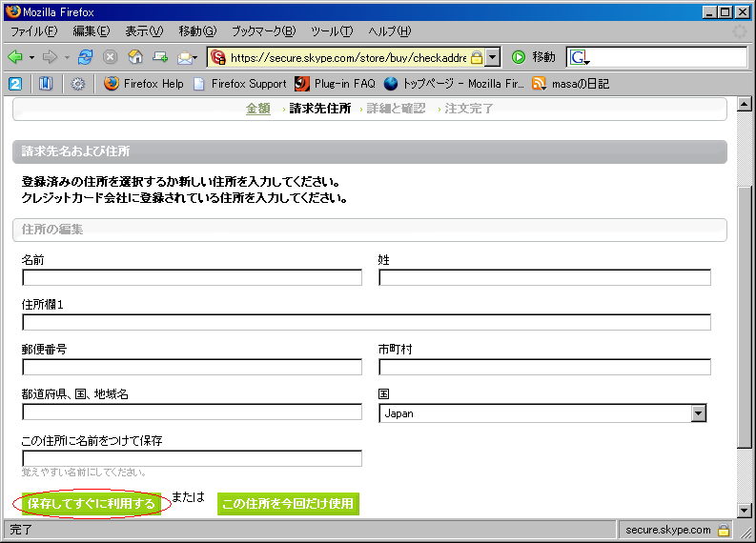The width and height of the screenshot is (756, 543).
Task: Open the ツール (Tools) menu
Action: click(330, 31)
